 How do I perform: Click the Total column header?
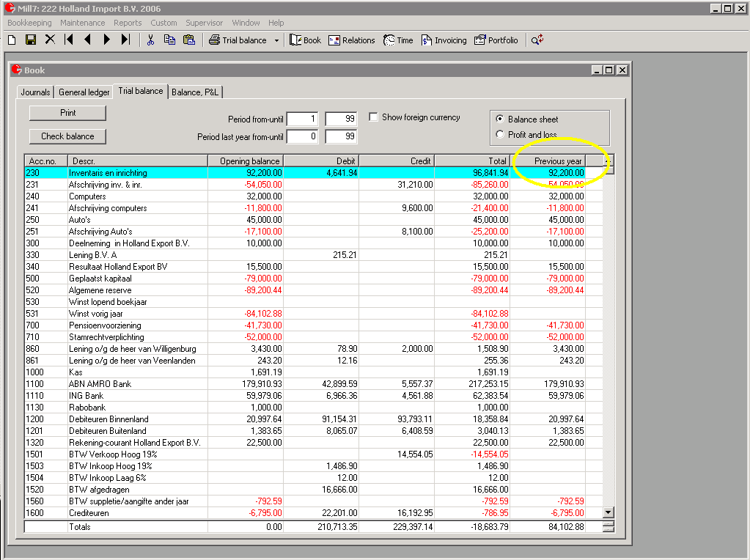(x=472, y=161)
